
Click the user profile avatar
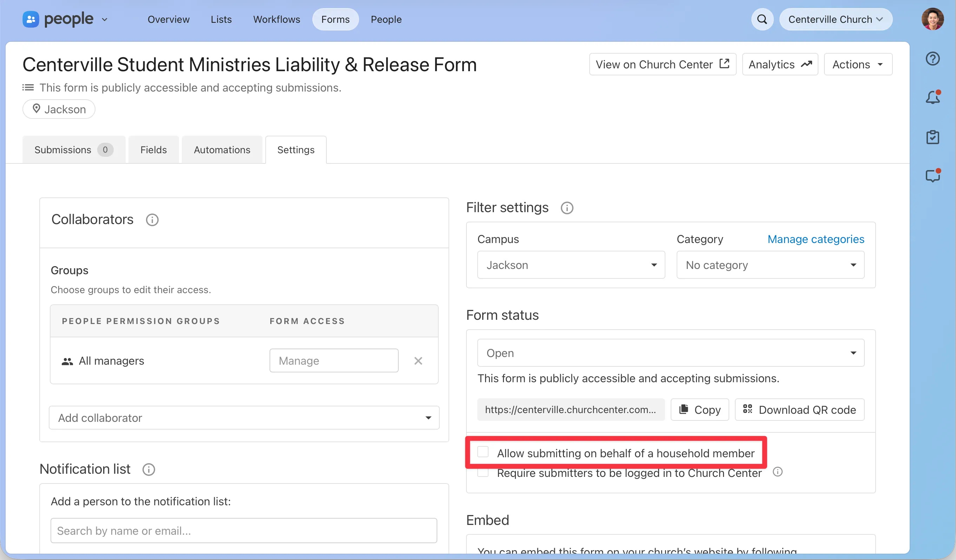(x=932, y=19)
